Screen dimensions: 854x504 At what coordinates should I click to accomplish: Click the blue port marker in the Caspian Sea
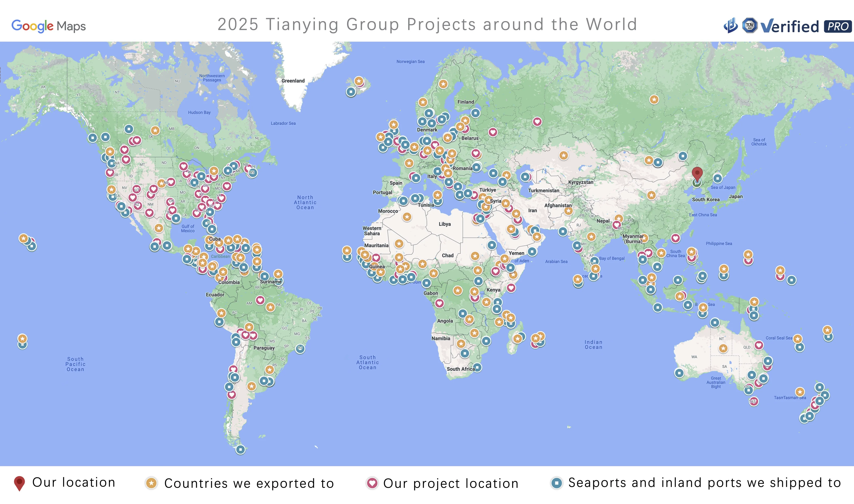pos(525,177)
